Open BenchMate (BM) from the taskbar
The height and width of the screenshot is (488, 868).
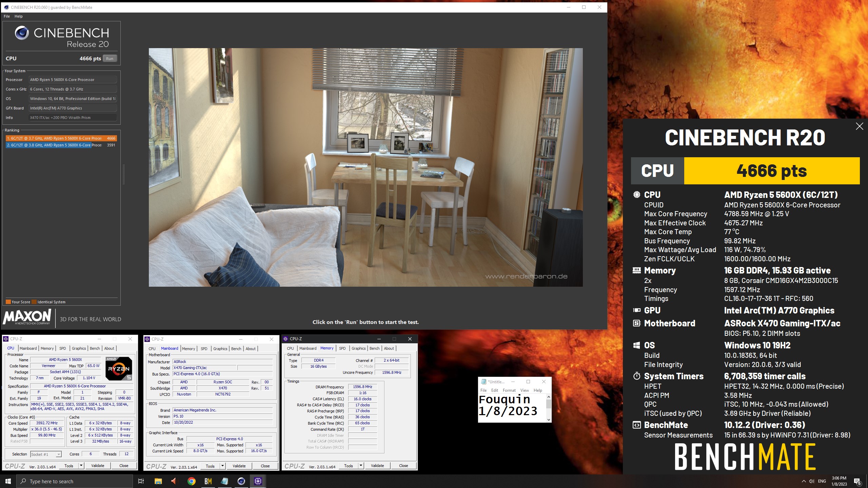point(208,481)
